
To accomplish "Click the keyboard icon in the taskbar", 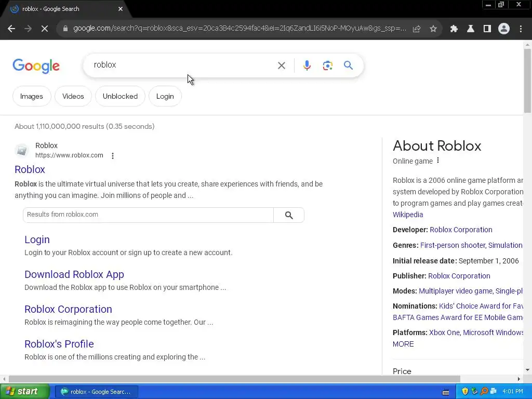I will [x=446, y=392].
